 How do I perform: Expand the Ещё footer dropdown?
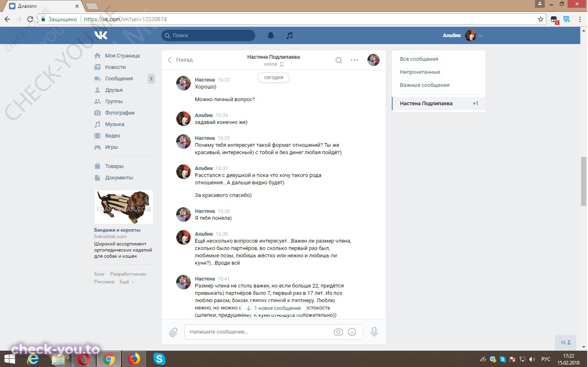point(127,282)
